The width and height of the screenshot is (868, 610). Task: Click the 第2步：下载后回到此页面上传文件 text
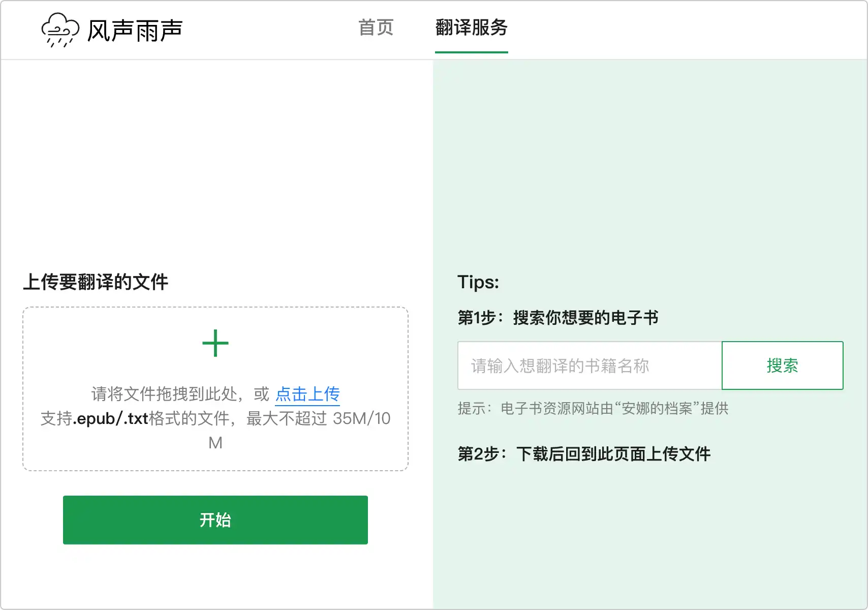tap(584, 454)
